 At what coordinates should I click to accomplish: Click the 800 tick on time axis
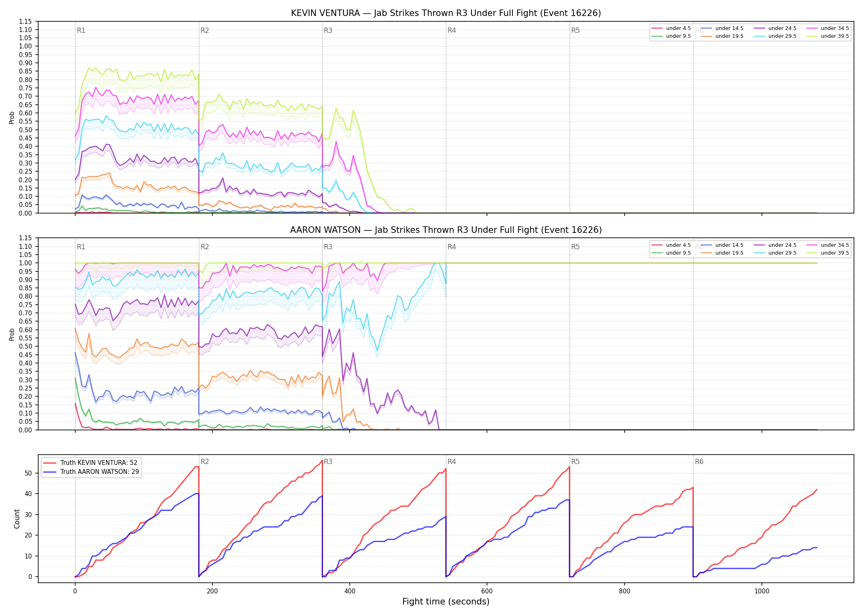[x=624, y=591]
